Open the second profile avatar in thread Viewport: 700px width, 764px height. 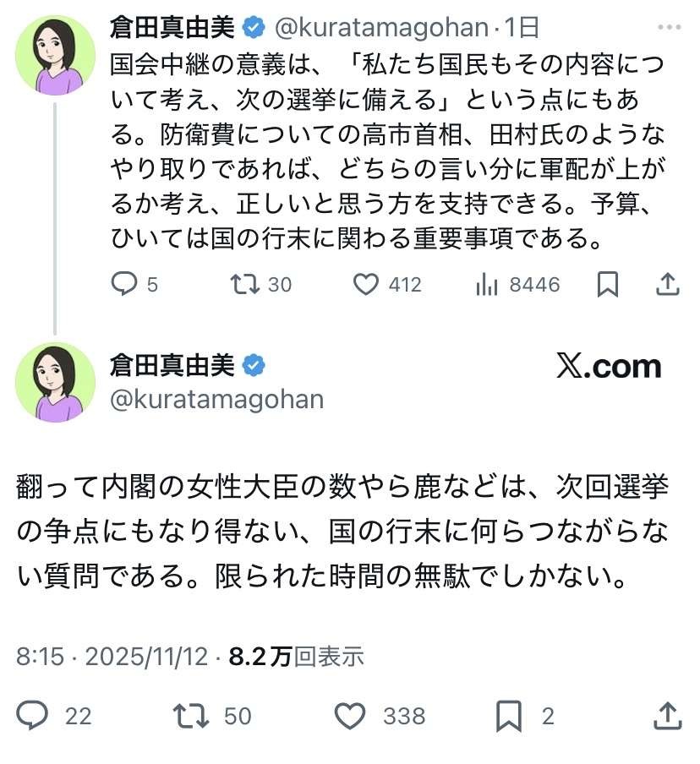pos(56,382)
